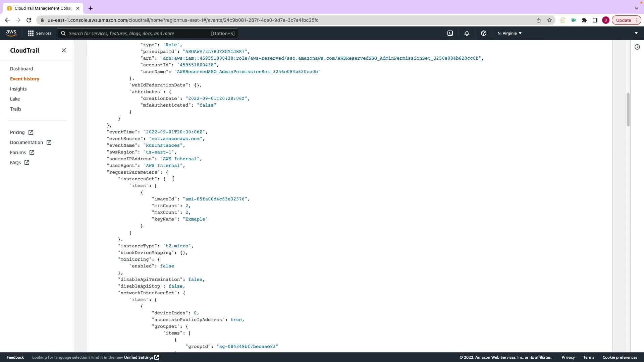Reload the page in the browser
Image resolution: width=644 pixels, height=362 pixels.
coord(29,20)
